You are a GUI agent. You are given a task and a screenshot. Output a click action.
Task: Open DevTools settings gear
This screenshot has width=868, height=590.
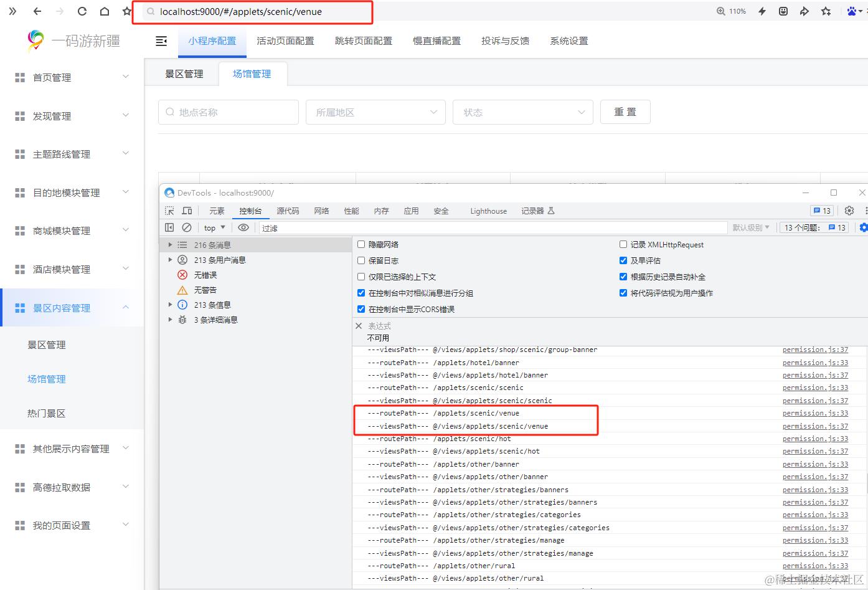tap(849, 211)
